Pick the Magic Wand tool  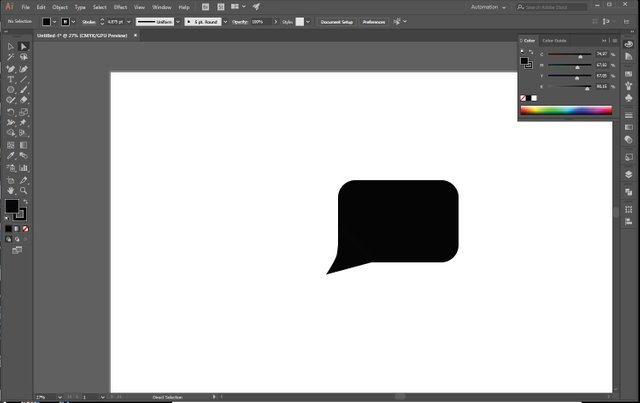point(11,57)
